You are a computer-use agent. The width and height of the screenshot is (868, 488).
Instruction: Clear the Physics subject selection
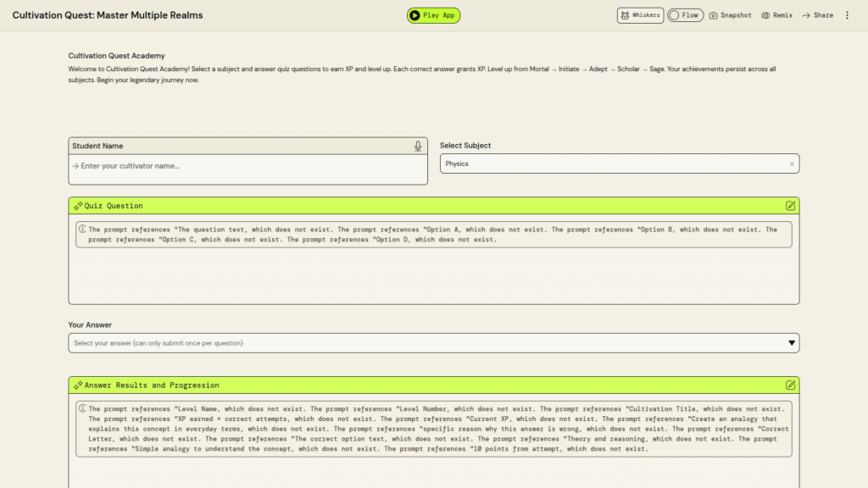coord(792,164)
